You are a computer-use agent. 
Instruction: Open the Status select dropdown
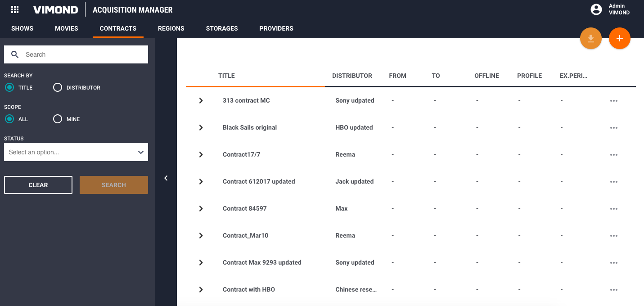[76, 152]
